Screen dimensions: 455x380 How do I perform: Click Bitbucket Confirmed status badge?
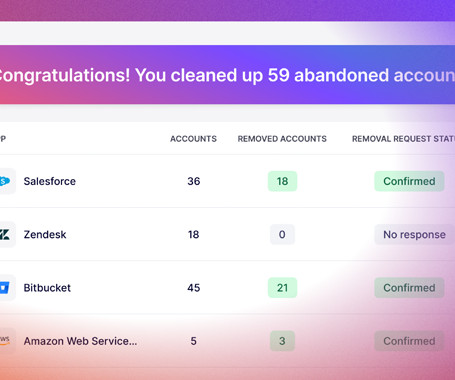409,288
